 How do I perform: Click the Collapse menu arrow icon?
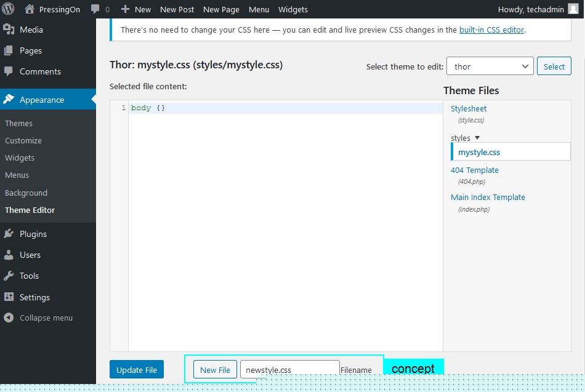pyautogui.click(x=9, y=318)
